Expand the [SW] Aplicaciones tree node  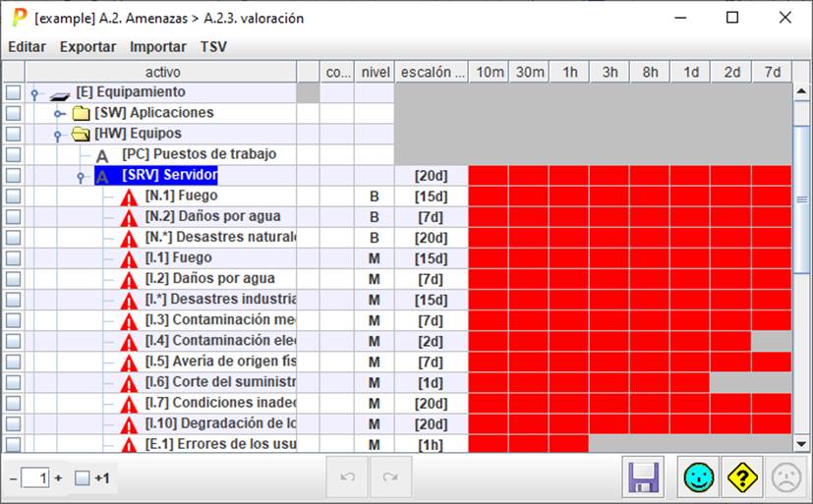coord(59,114)
